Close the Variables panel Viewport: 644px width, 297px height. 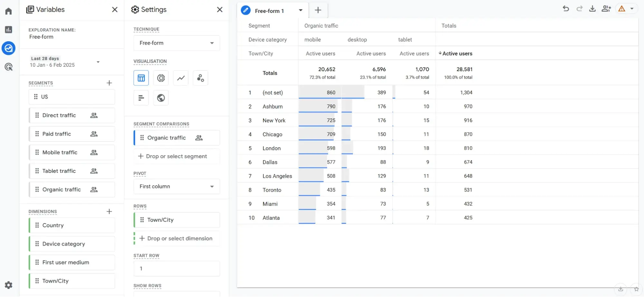click(115, 10)
